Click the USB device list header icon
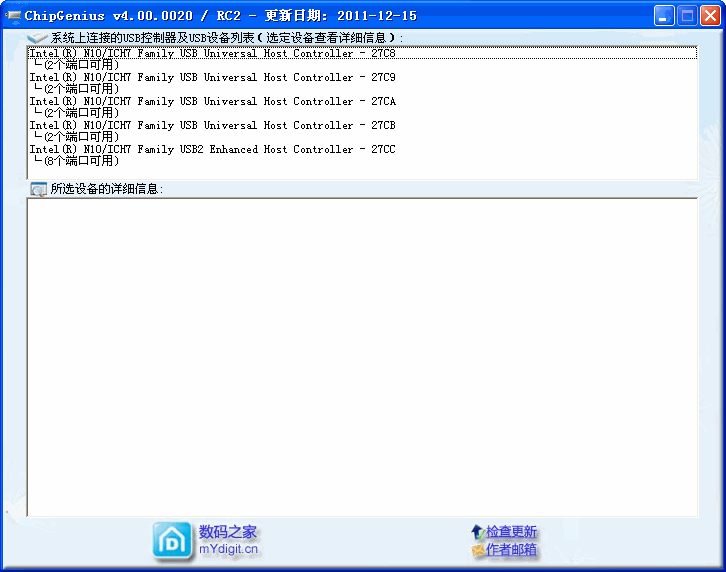This screenshot has height=572, width=726. 38,37
